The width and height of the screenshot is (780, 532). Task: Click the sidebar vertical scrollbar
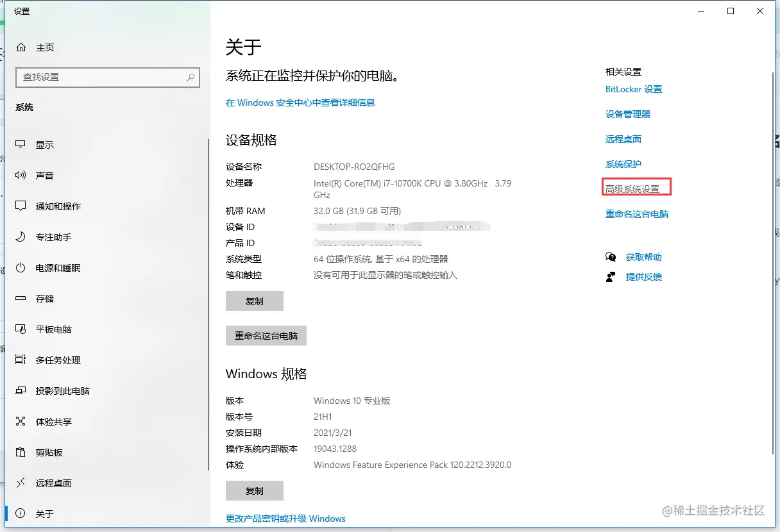(x=208, y=304)
